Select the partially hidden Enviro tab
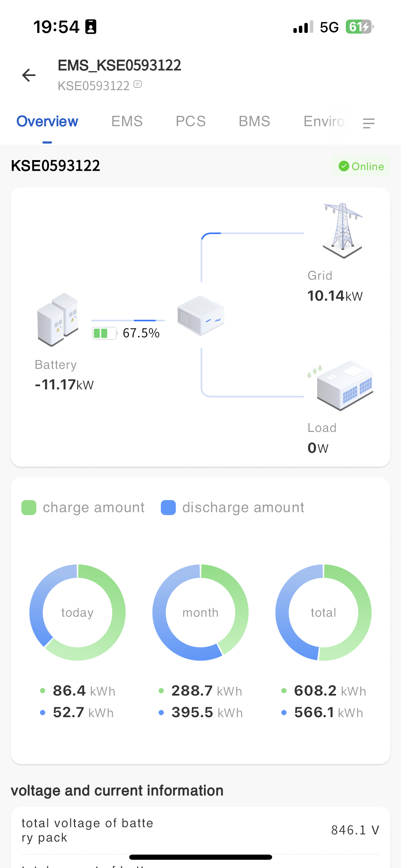The image size is (401, 868). point(324,121)
